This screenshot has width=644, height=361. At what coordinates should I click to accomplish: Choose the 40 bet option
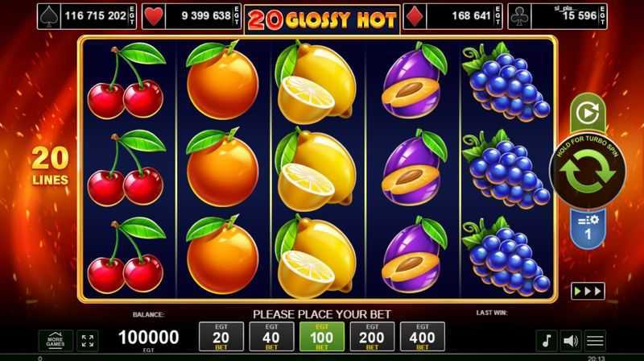click(x=271, y=337)
